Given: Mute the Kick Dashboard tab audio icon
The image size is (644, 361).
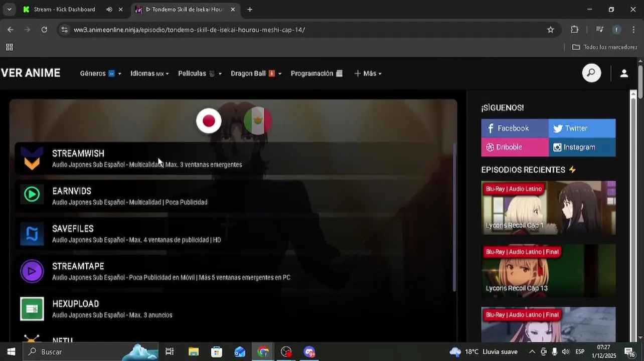Looking at the screenshot, I should [109, 10].
